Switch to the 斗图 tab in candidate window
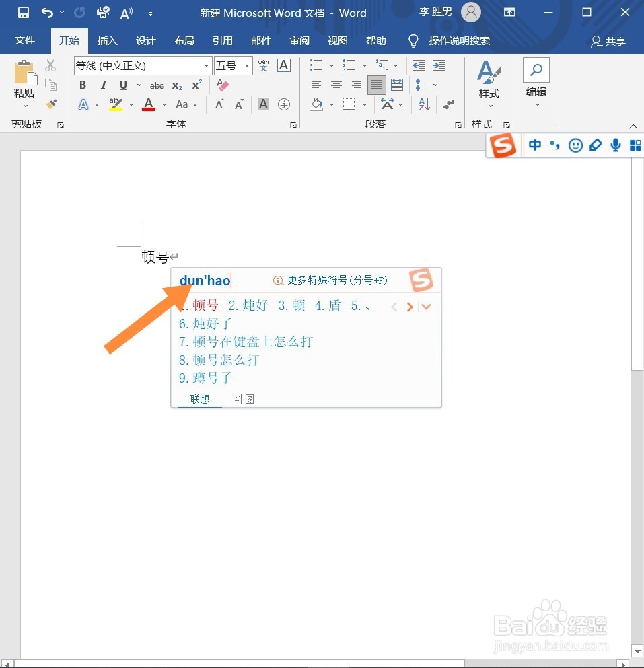Screen dimensions: 644x668 click(243, 398)
